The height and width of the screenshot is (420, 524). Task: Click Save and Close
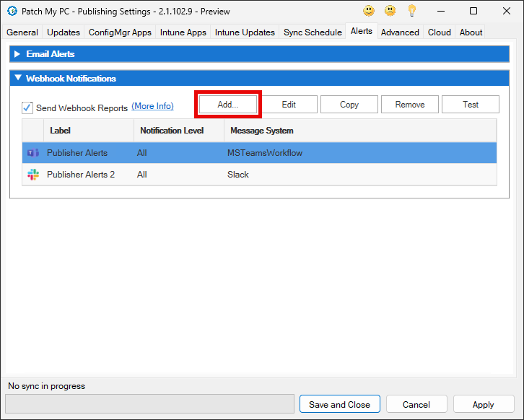coord(339,404)
